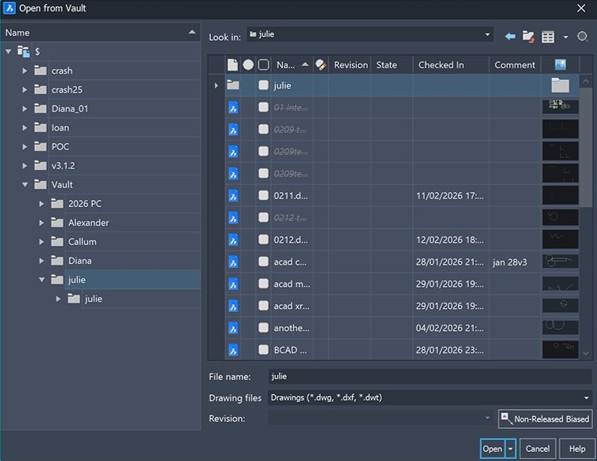Click the file type column header icon
This screenshot has width=597, height=461.
[x=233, y=65]
